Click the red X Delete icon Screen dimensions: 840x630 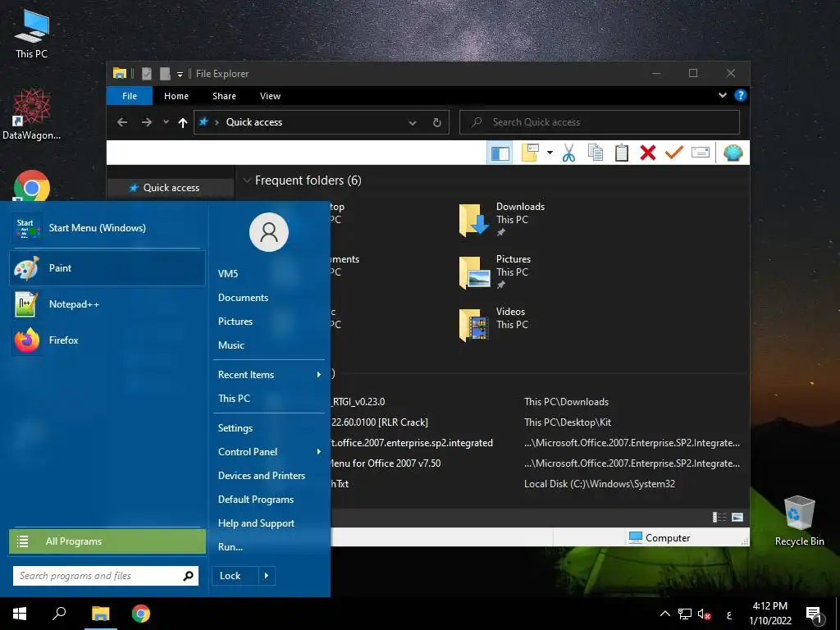tap(648, 153)
